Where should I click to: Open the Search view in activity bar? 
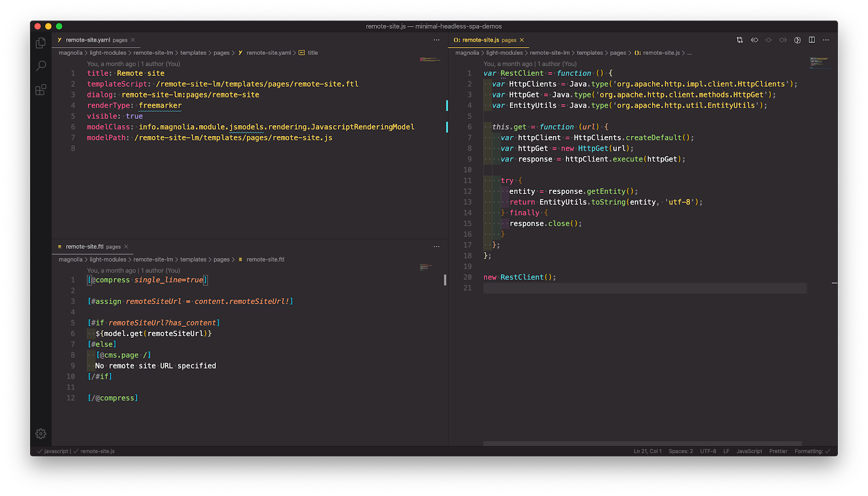tap(41, 66)
